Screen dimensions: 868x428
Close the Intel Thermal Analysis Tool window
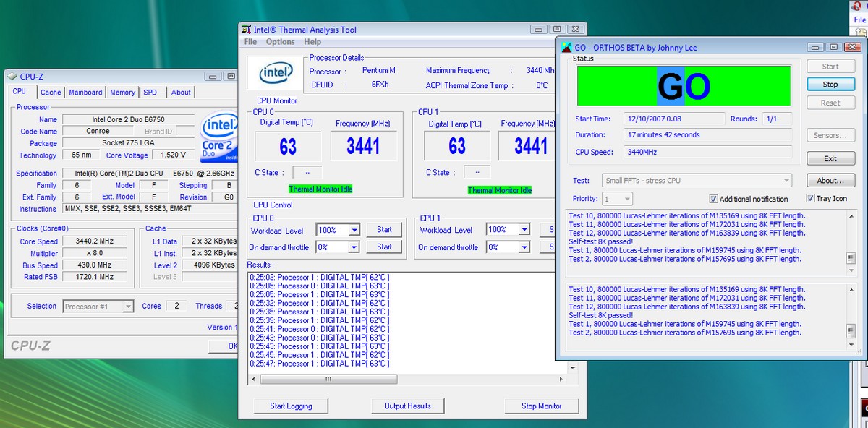tap(576, 30)
